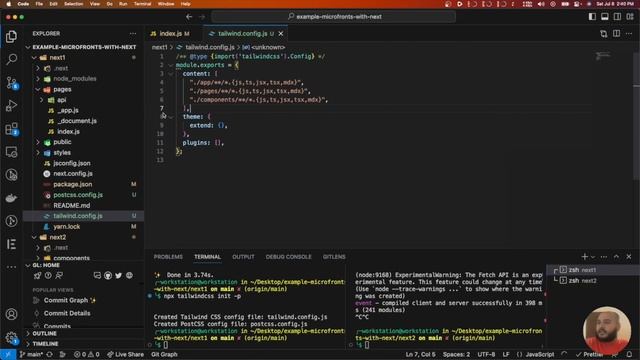Screen dimensions: 640x360
Task: Split the editor to the right
Action: pyautogui.click(x=616, y=33)
